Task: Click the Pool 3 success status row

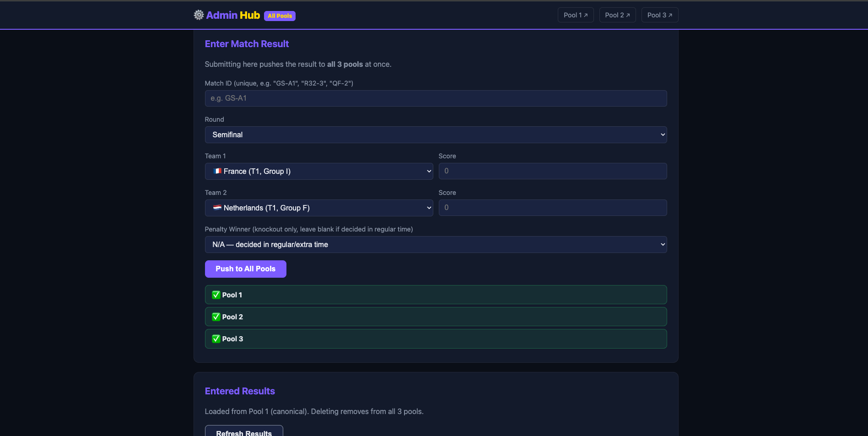Action: (x=436, y=339)
